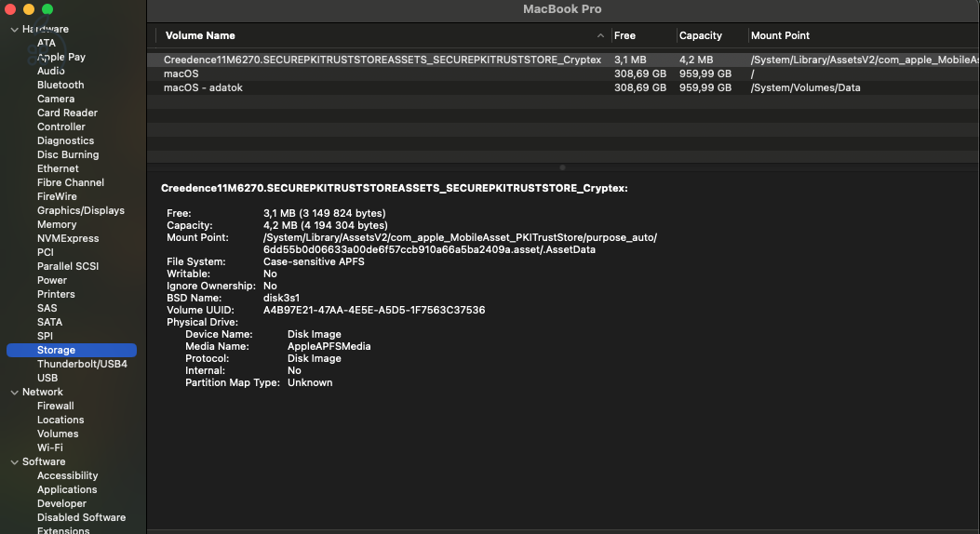Viewport: 980px width, 534px height.
Task: Select Controller in sidebar
Action: [60, 127]
